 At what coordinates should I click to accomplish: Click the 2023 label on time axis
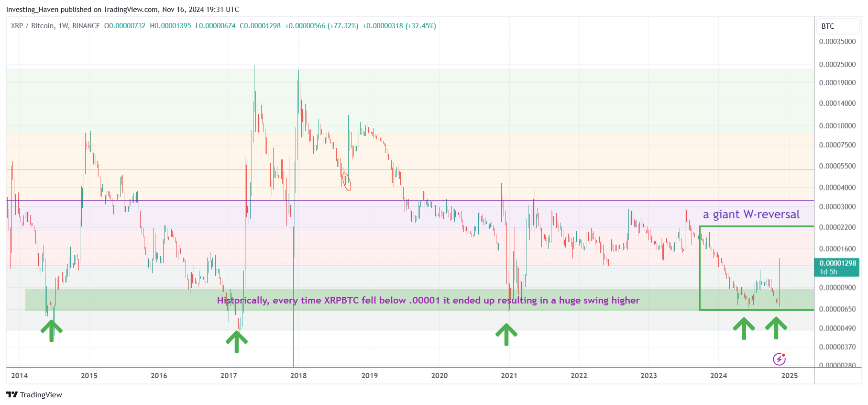pyautogui.click(x=648, y=376)
